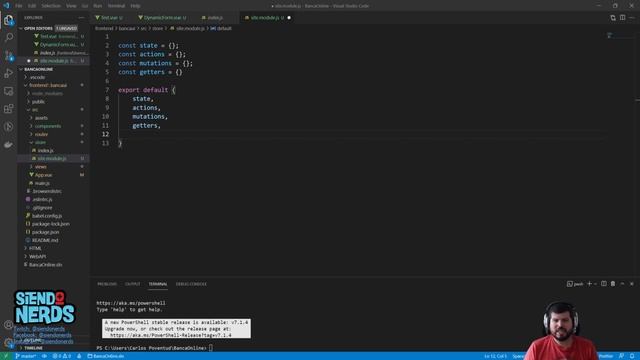640x360 pixels.
Task: Click the Ln 12, Col 1 cursor position indicator
Action: coord(495,356)
